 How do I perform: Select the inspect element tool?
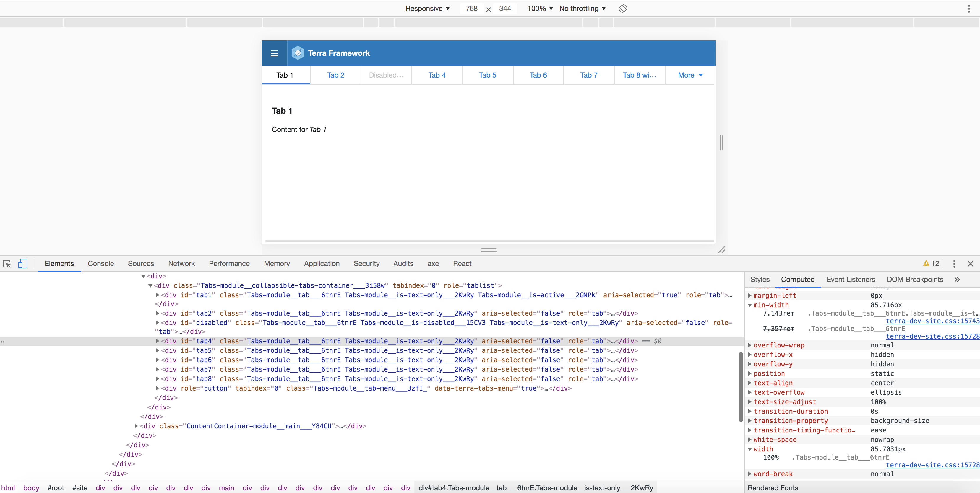point(7,263)
